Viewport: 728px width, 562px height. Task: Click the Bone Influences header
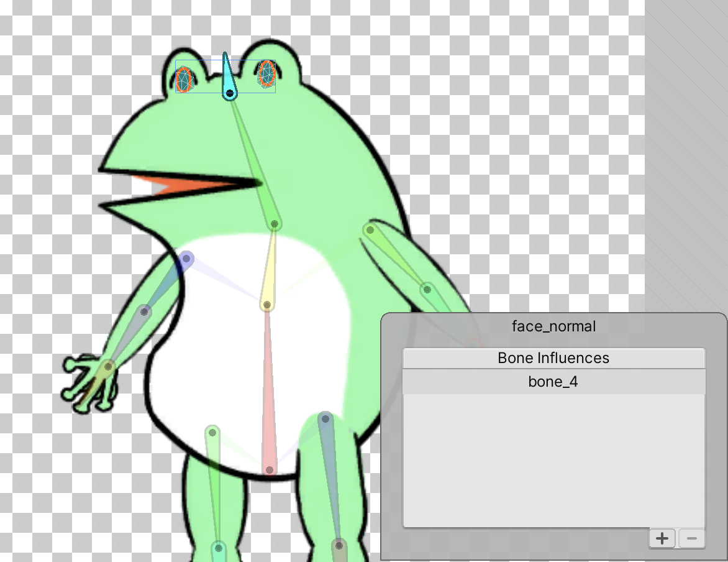(553, 358)
